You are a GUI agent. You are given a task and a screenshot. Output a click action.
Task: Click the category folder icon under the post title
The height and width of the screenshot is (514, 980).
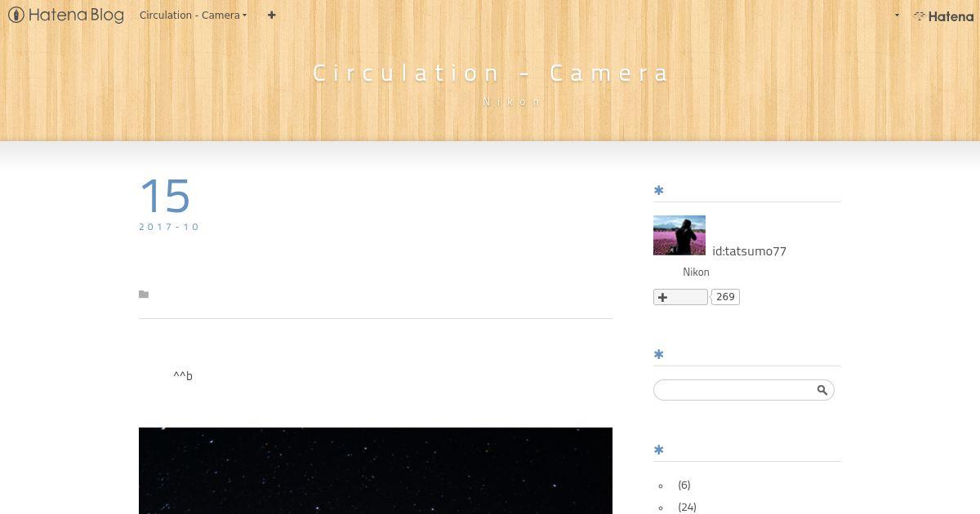[144, 295]
